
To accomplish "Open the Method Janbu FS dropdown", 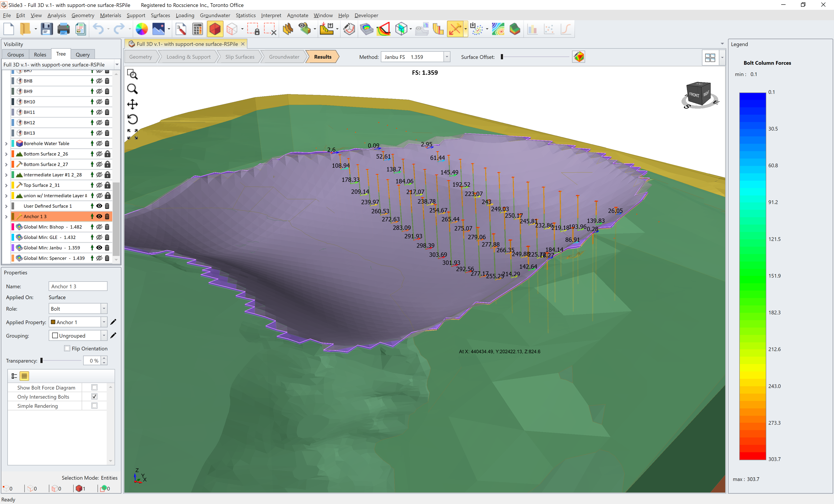I will coord(447,57).
